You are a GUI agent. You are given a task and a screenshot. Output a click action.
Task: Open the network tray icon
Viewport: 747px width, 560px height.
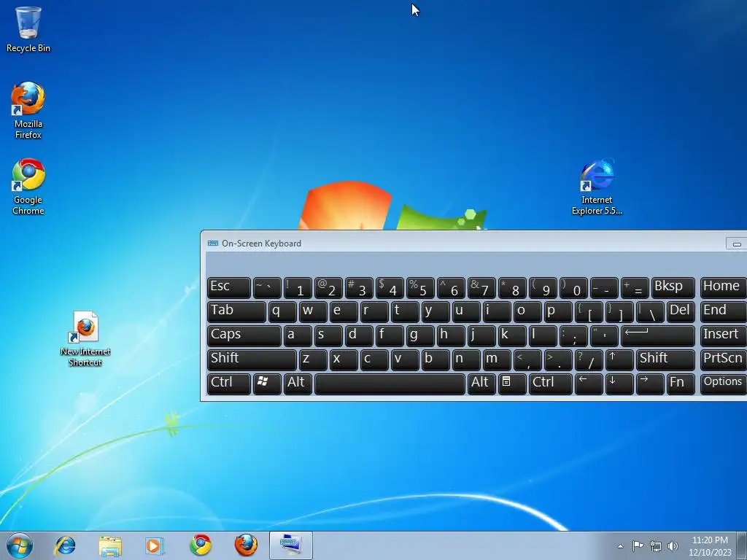click(656, 546)
